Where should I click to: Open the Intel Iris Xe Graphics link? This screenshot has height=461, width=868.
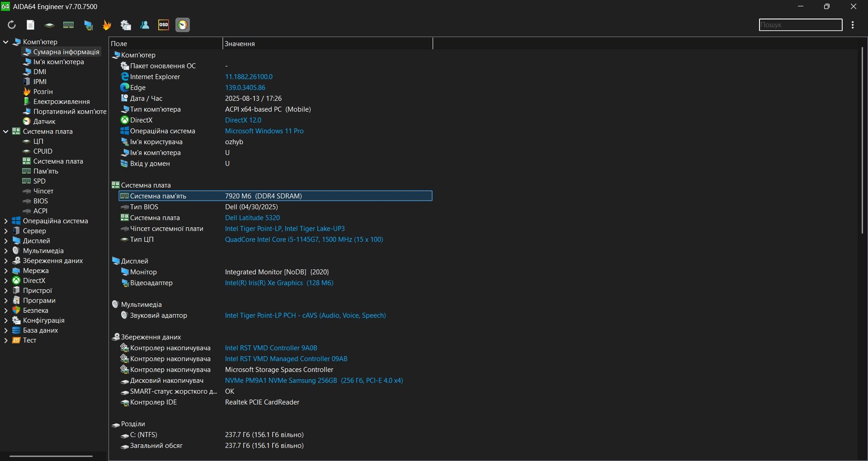coord(279,283)
